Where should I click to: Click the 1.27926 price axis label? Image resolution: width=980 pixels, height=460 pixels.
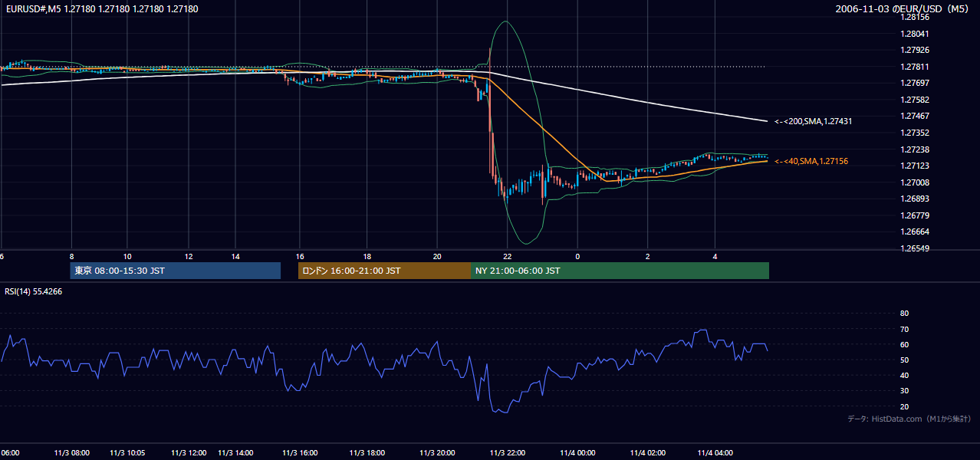pos(916,51)
